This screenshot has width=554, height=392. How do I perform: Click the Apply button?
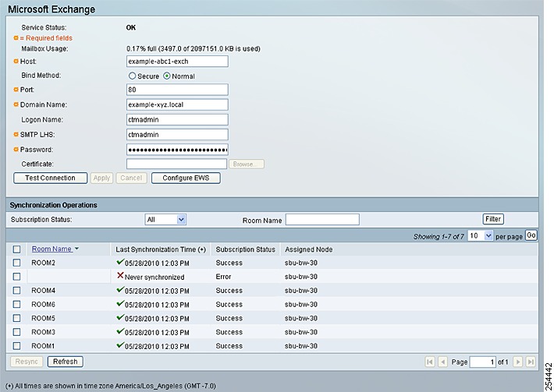point(101,178)
